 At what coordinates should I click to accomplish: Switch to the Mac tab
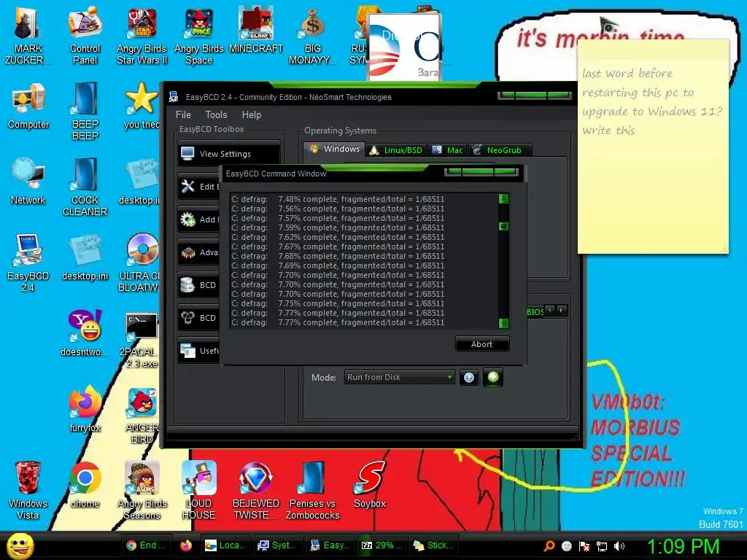coord(447,150)
